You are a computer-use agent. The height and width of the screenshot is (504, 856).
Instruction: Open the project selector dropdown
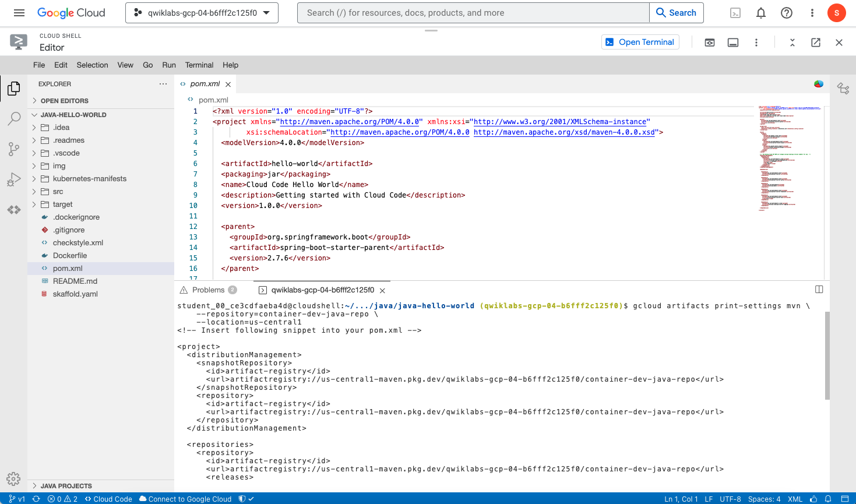tap(202, 13)
